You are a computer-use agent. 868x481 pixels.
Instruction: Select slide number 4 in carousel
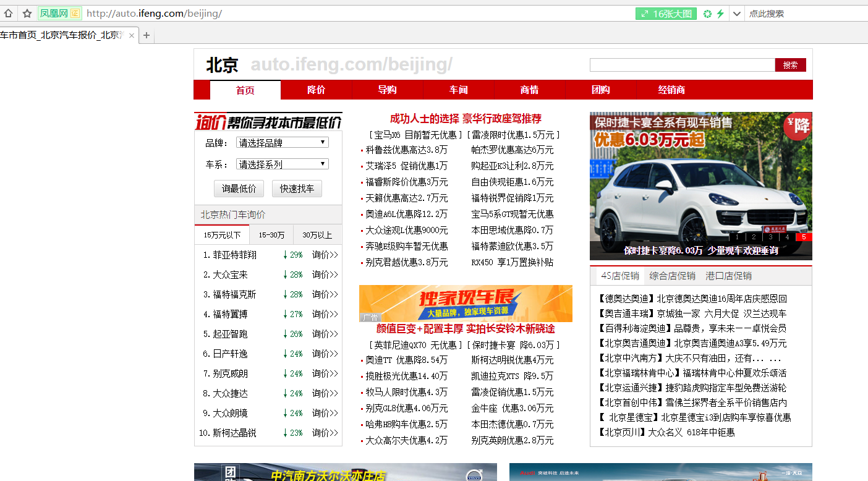[x=787, y=237]
